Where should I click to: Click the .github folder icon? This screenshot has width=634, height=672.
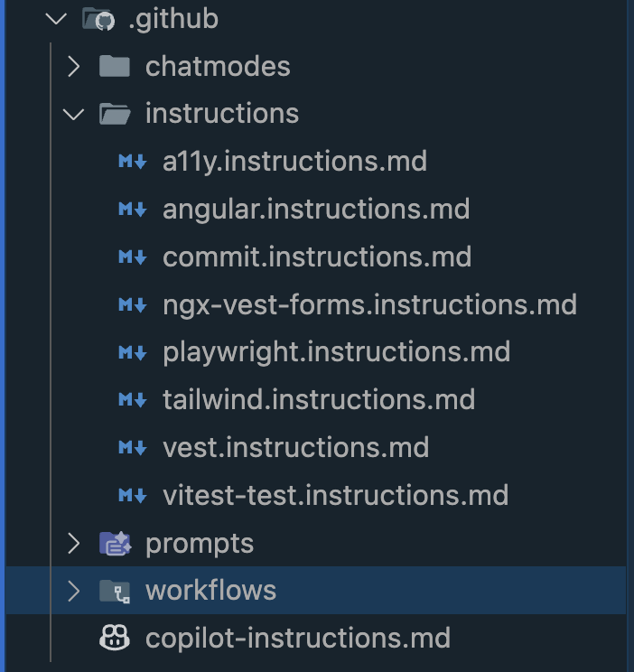click(97, 18)
